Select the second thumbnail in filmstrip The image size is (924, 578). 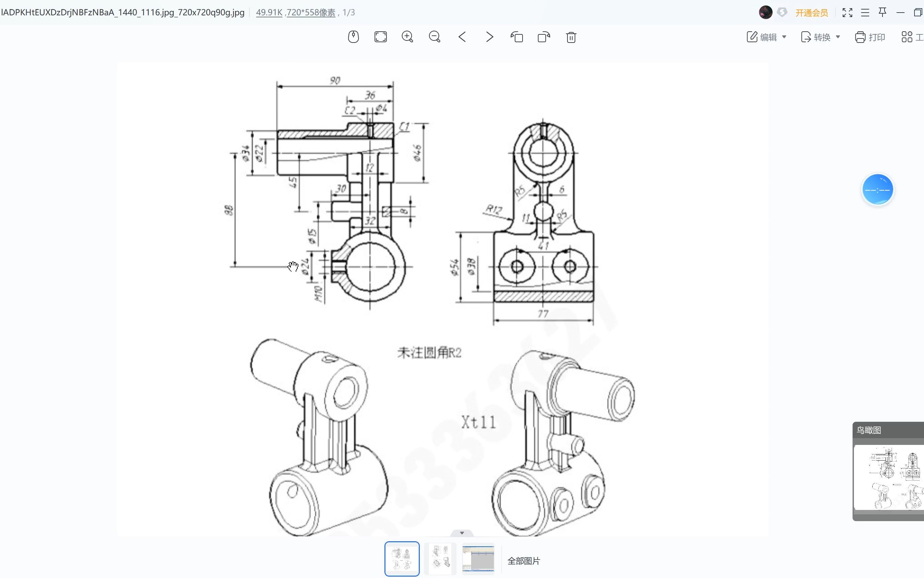tap(440, 559)
